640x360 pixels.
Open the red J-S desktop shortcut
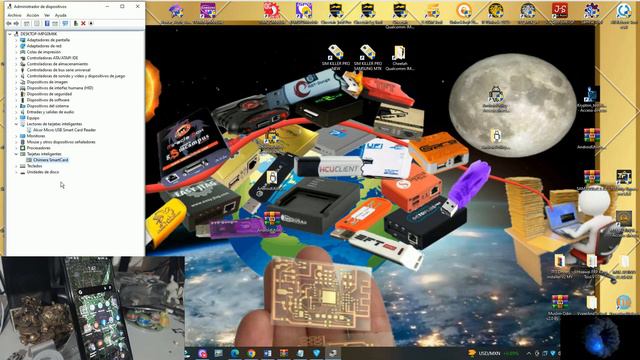(x=560, y=11)
